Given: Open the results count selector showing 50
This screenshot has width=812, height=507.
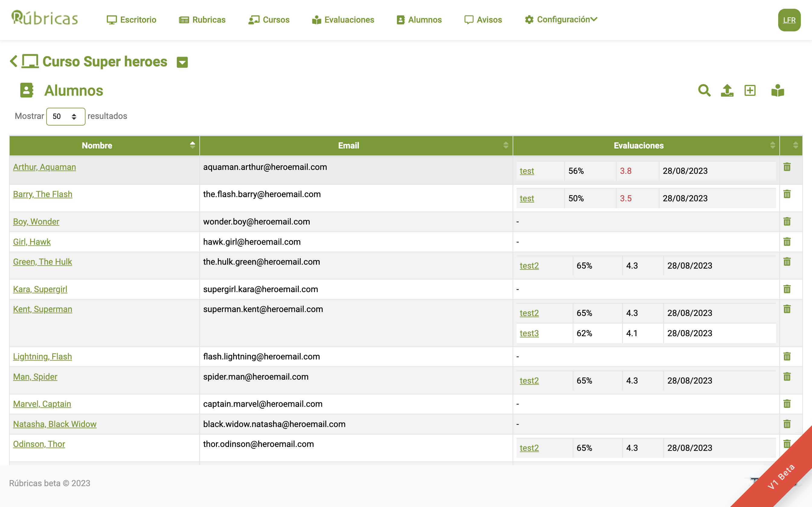Looking at the screenshot, I should click(66, 116).
